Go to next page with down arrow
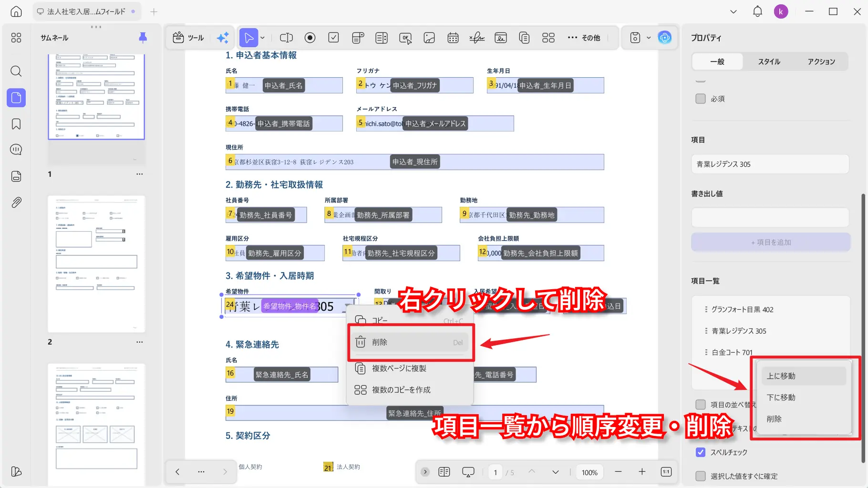The width and height of the screenshot is (868, 488). pyautogui.click(x=556, y=472)
